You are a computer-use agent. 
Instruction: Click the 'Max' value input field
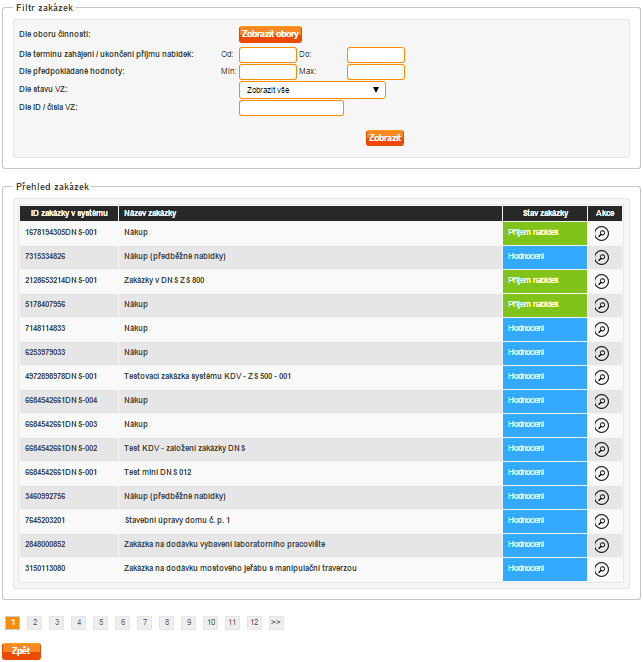coord(375,72)
